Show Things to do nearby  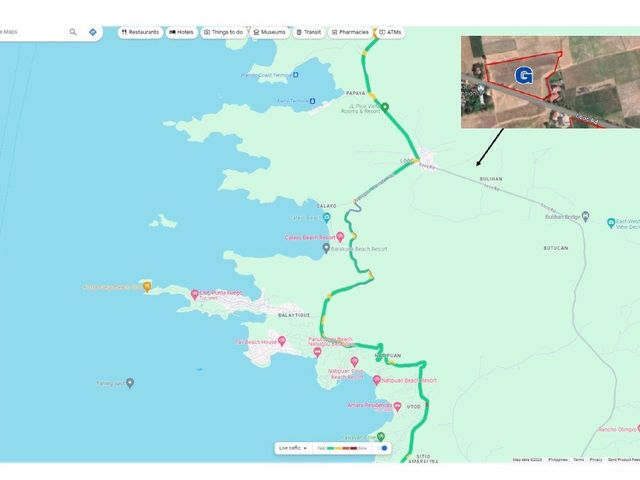224,32
